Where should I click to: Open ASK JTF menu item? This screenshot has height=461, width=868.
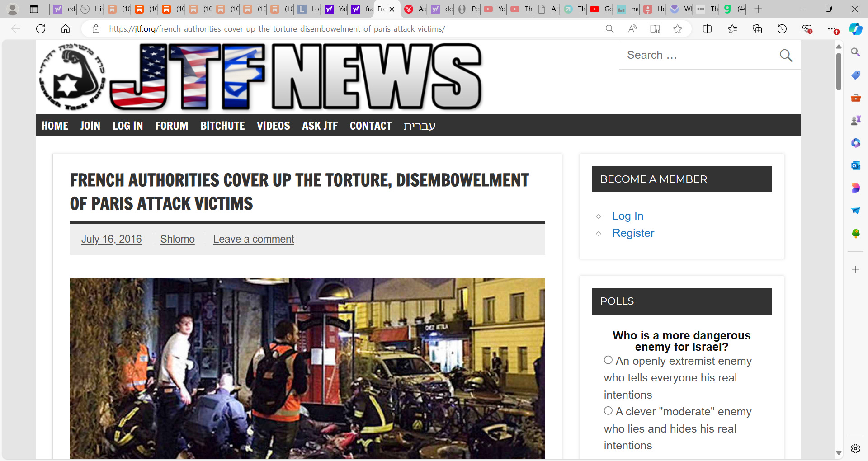[320, 126]
